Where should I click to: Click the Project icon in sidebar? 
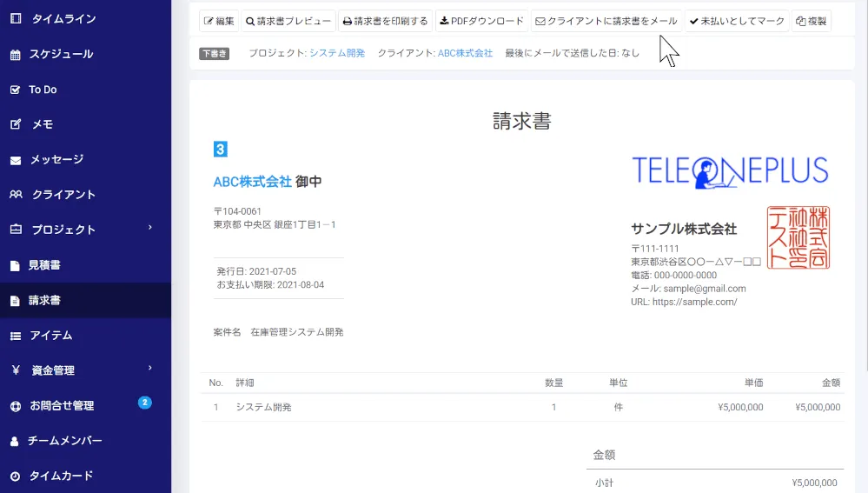click(x=16, y=230)
